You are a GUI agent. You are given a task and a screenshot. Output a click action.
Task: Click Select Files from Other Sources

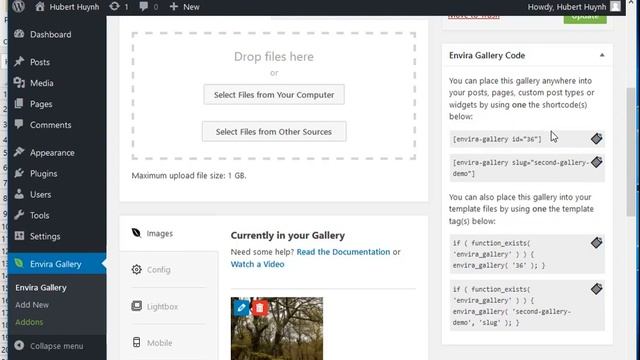pos(274,131)
